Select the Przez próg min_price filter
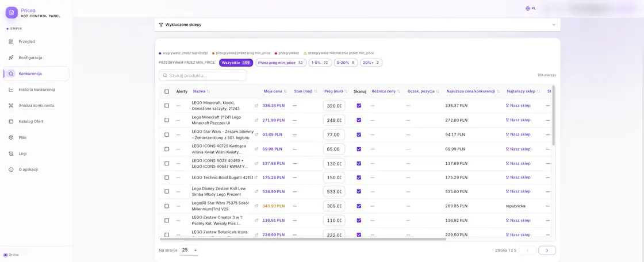Viewport: 644px width, 262px height. [281, 63]
